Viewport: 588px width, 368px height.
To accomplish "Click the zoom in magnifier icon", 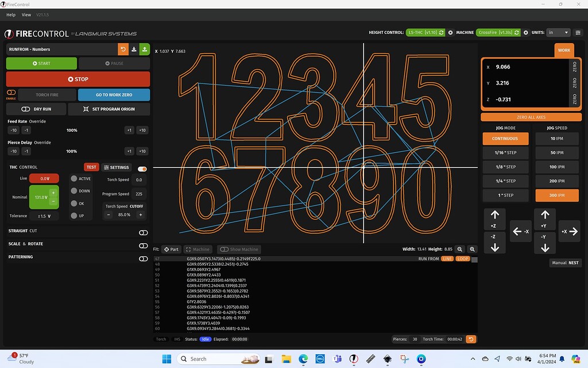I will click(472, 249).
